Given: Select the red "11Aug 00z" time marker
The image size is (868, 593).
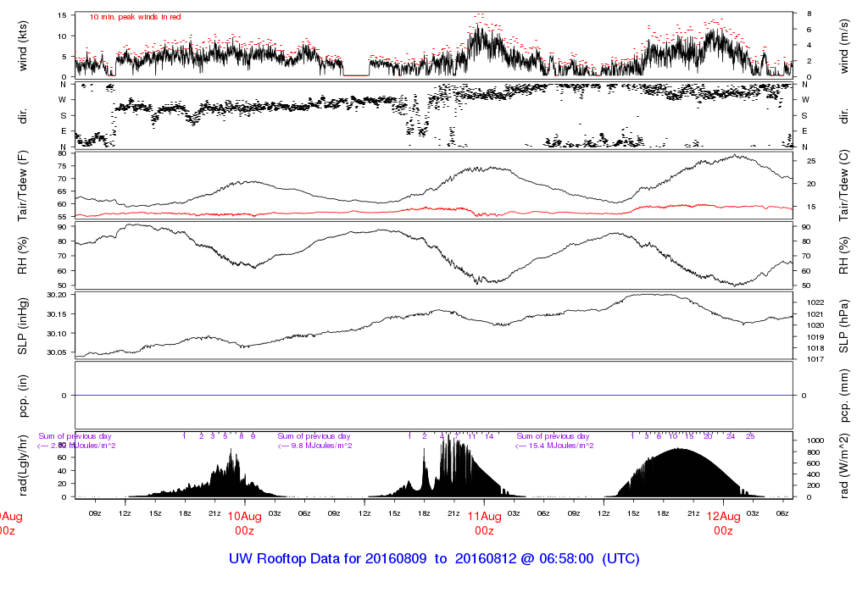Looking at the screenshot, I should tap(484, 524).
